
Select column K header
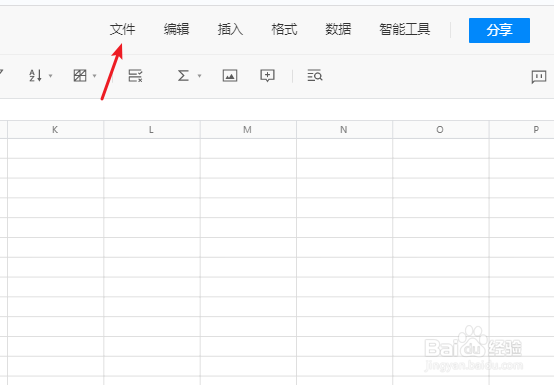[x=55, y=130]
